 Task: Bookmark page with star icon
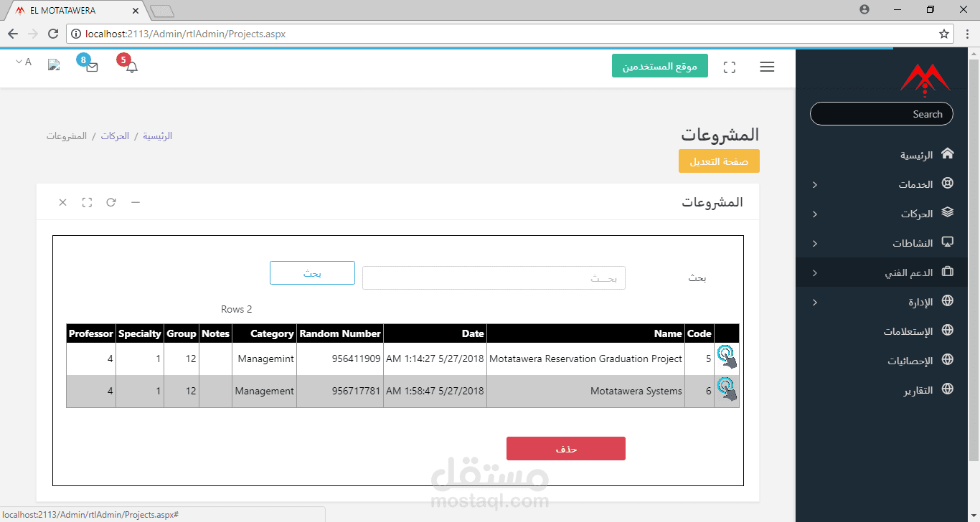point(944,34)
